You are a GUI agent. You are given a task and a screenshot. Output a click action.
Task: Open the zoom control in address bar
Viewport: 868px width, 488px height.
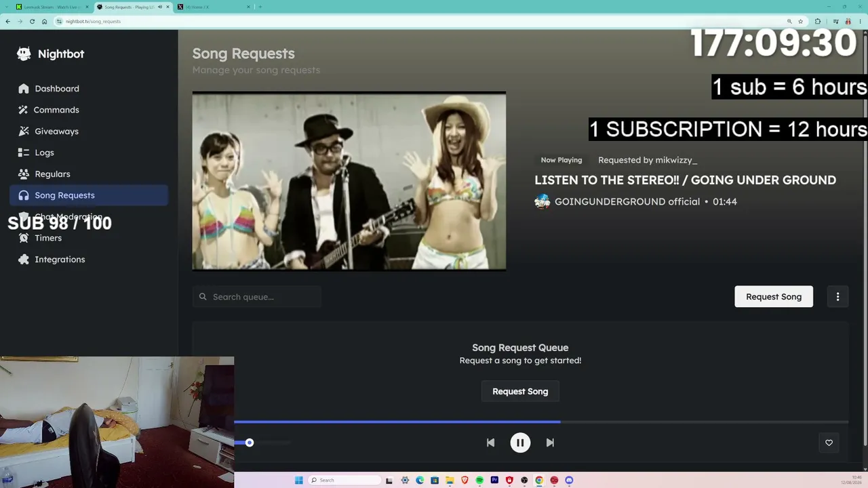[789, 21]
